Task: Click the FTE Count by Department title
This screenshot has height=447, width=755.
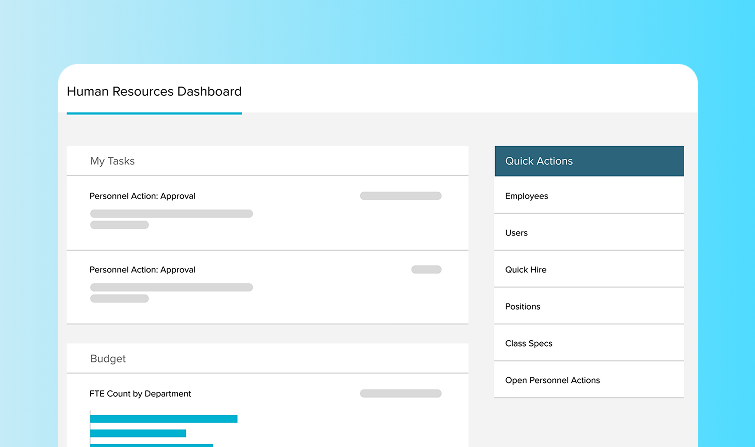Action: (140, 394)
